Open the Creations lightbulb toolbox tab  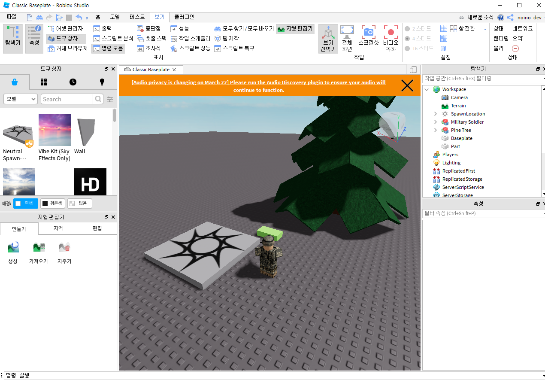click(x=102, y=82)
